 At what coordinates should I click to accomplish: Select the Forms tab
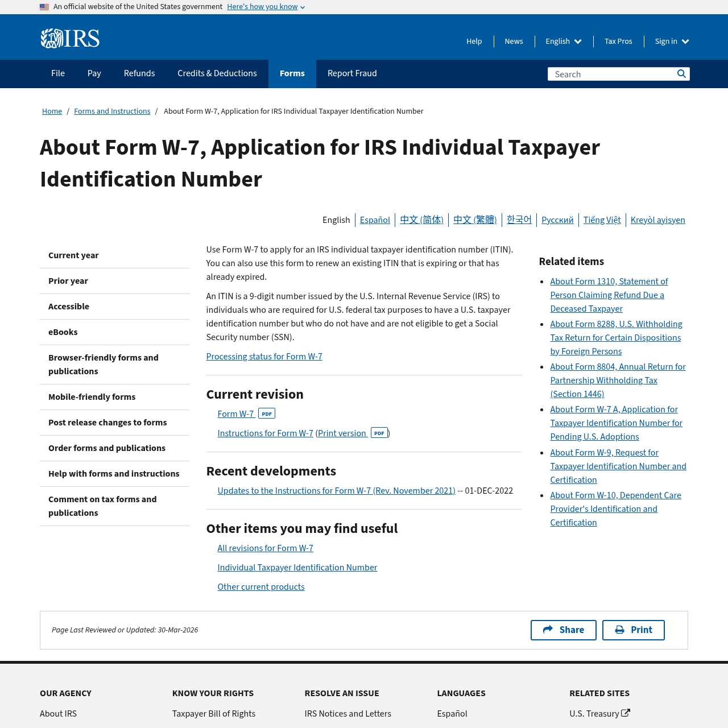point(292,73)
